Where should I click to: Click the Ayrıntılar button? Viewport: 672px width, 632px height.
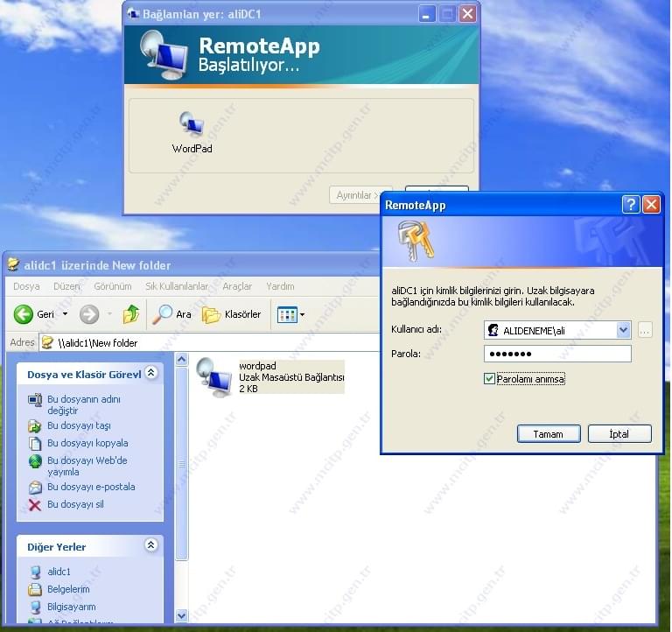(355, 195)
